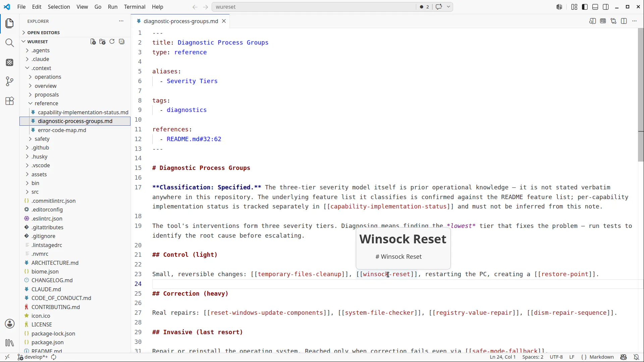Open remote window from status bar
Viewport: 644px width, 362px height.
click(x=7, y=357)
